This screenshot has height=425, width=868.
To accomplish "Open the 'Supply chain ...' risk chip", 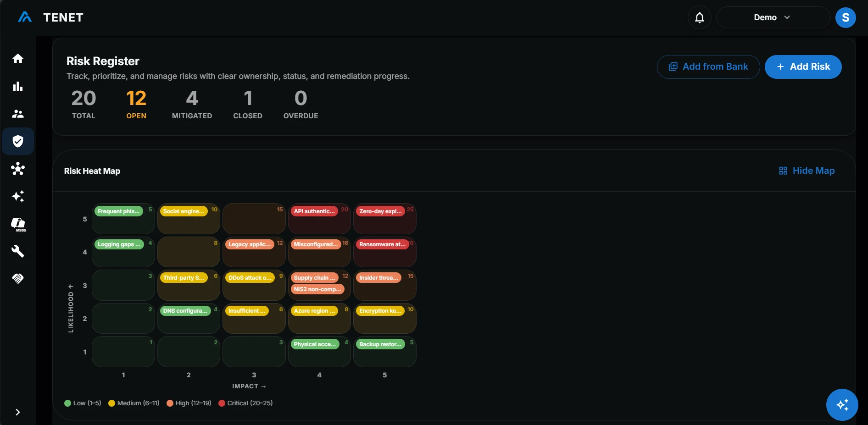I will 315,278.
